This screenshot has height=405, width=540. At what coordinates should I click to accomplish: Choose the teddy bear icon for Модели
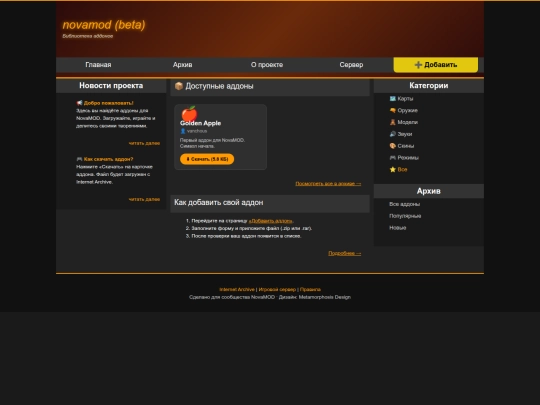393,122
